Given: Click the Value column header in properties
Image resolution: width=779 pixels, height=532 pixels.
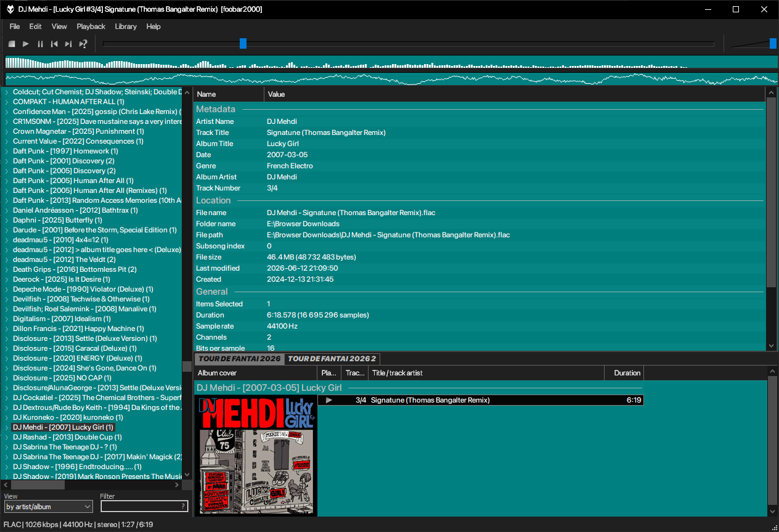Looking at the screenshot, I should (x=515, y=94).
